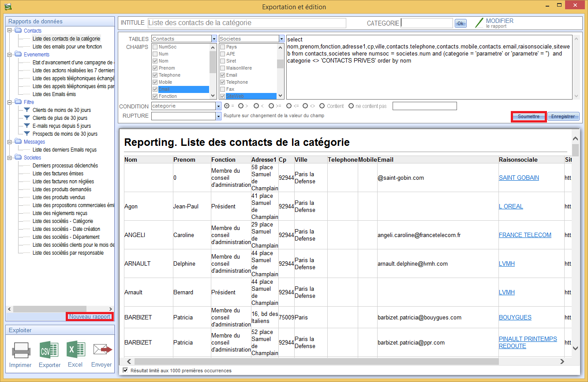Image resolution: width=588 pixels, height=382 pixels.
Task: Collapse the Contacts tree node
Action: tap(9, 31)
